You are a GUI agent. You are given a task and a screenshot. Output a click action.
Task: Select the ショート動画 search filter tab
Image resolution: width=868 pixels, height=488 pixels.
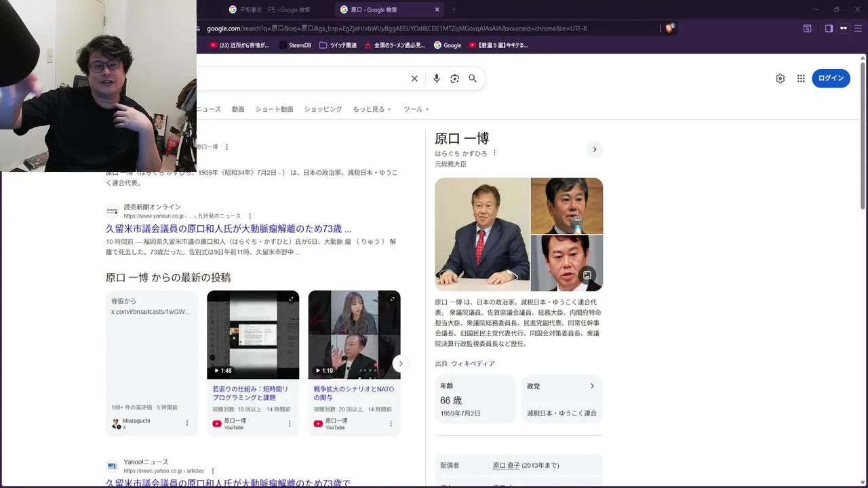click(x=274, y=109)
